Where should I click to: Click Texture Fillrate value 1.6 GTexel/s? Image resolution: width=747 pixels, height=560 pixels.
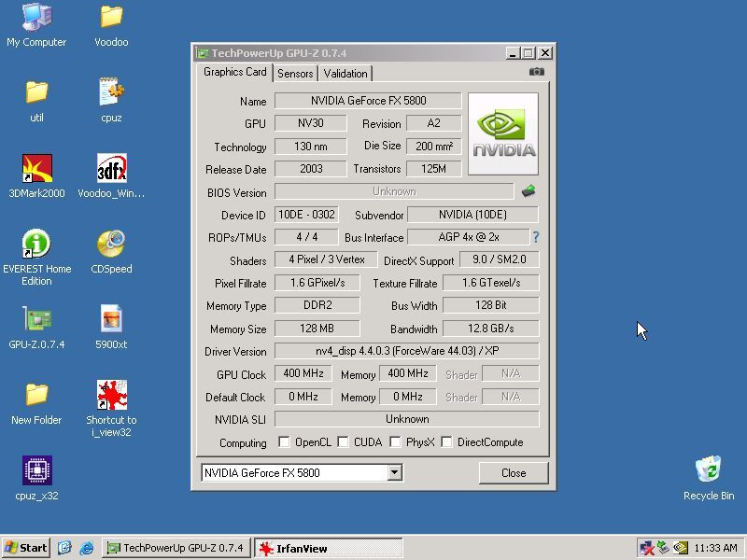point(491,283)
